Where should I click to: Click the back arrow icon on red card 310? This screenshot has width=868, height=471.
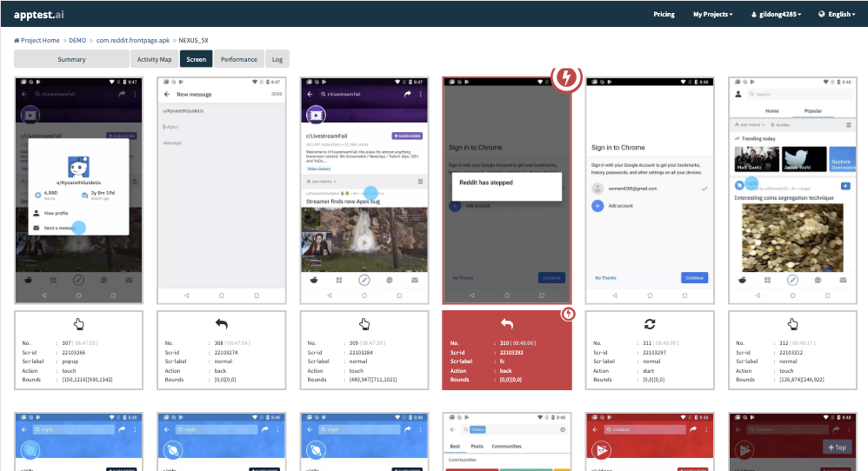tap(506, 324)
